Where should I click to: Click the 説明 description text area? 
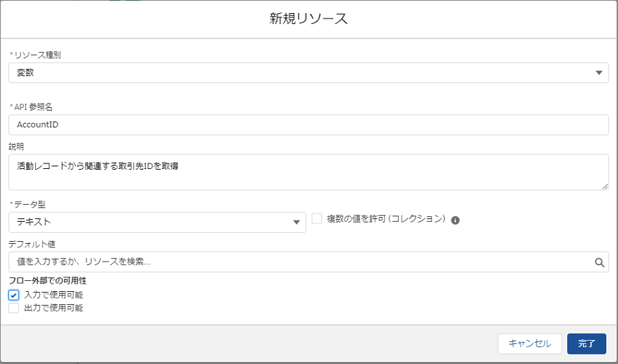click(308, 172)
